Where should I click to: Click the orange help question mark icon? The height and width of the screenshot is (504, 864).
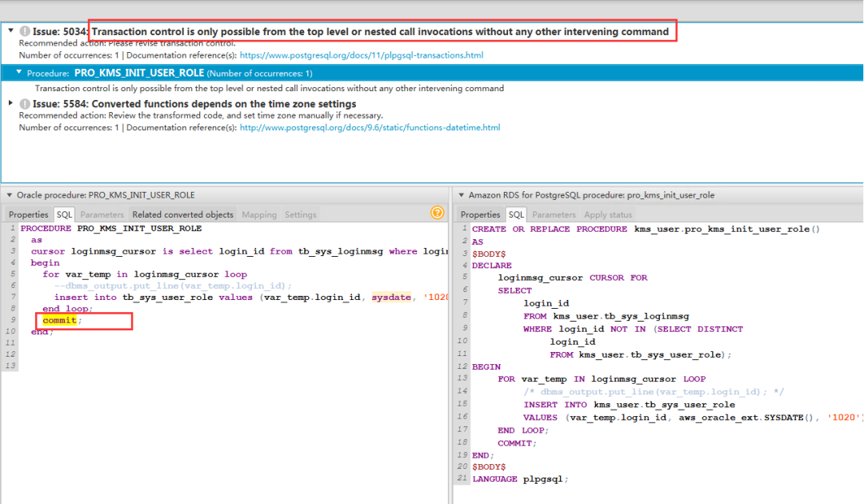[437, 213]
